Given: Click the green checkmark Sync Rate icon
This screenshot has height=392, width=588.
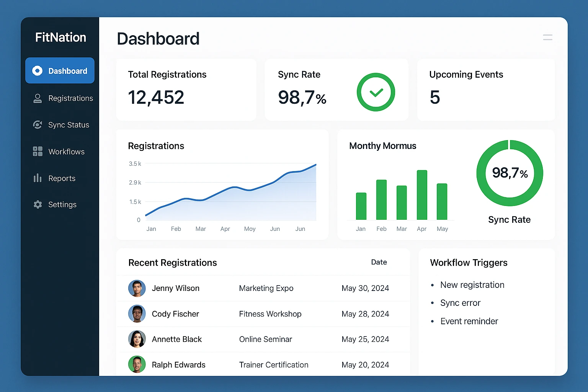Looking at the screenshot, I should pyautogui.click(x=376, y=92).
